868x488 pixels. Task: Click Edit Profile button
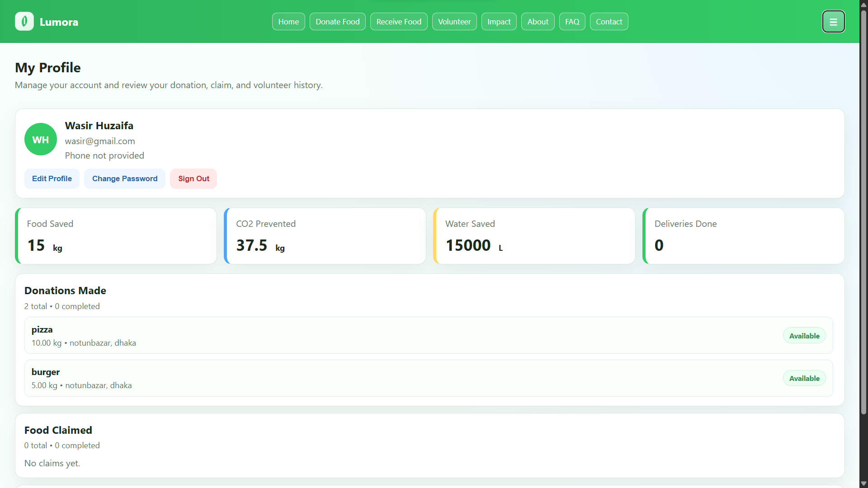tap(52, 178)
